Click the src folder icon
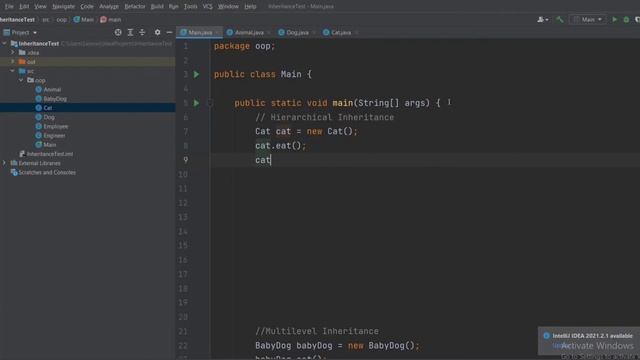 tap(22, 71)
